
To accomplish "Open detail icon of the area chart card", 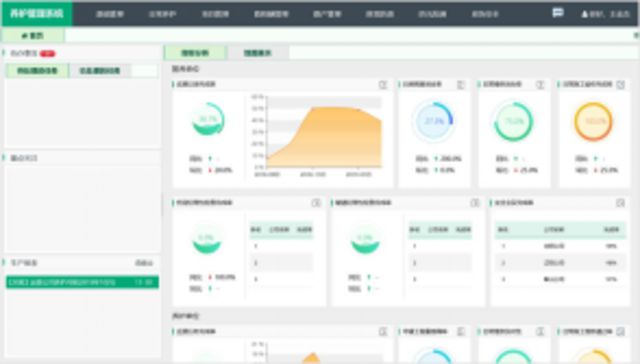I will click(383, 84).
